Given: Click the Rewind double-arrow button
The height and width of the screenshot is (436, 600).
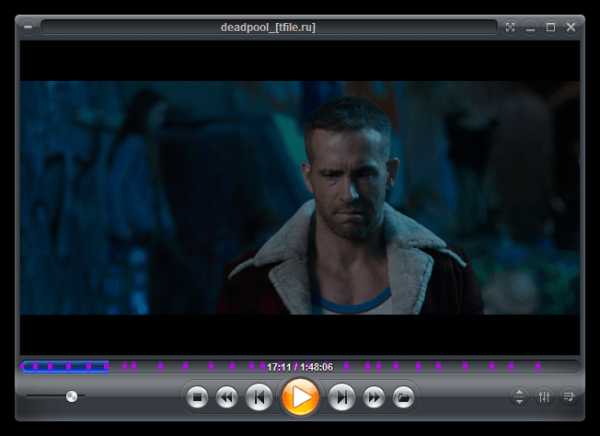Looking at the screenshot, I should [x=227, y=398].
